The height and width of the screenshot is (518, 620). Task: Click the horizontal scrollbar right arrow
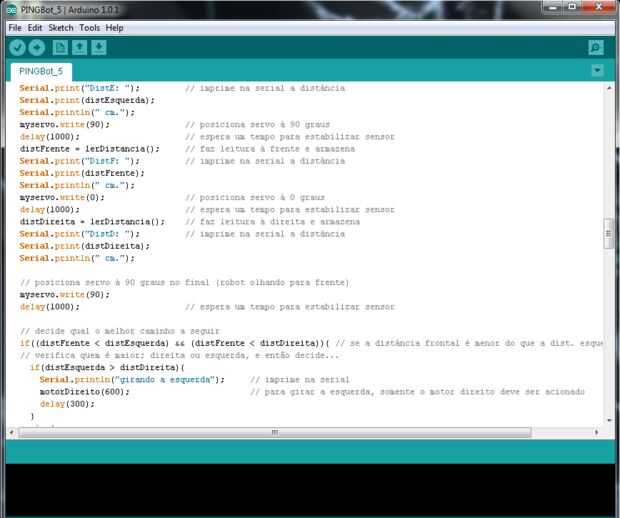[x=597, y=433]
